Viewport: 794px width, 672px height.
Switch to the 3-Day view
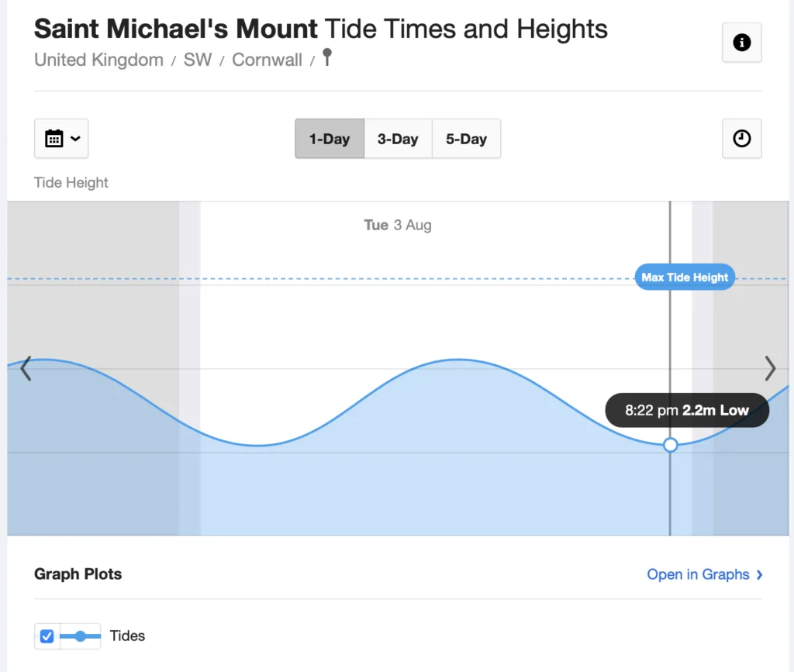coord(398,140)
